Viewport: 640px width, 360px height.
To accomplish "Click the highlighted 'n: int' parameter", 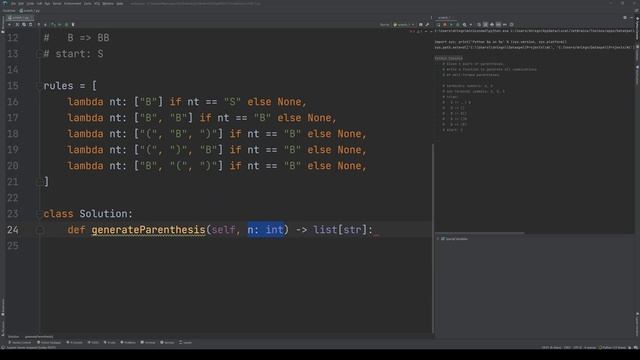I will click(x=265, y=230).
